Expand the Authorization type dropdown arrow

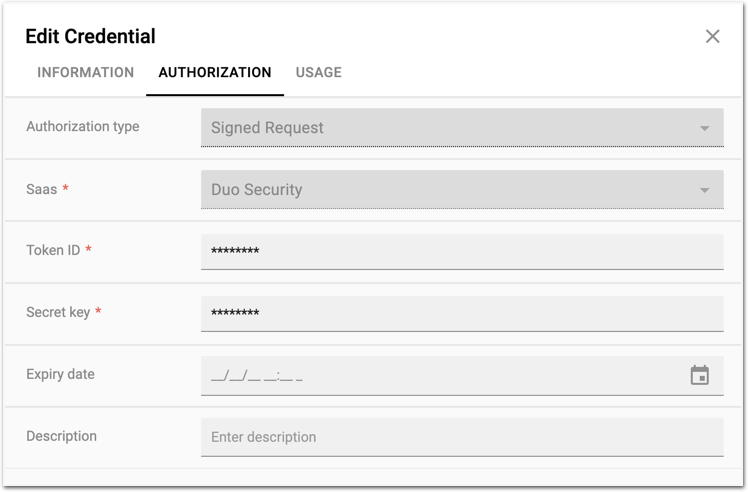tap(704, 129)
